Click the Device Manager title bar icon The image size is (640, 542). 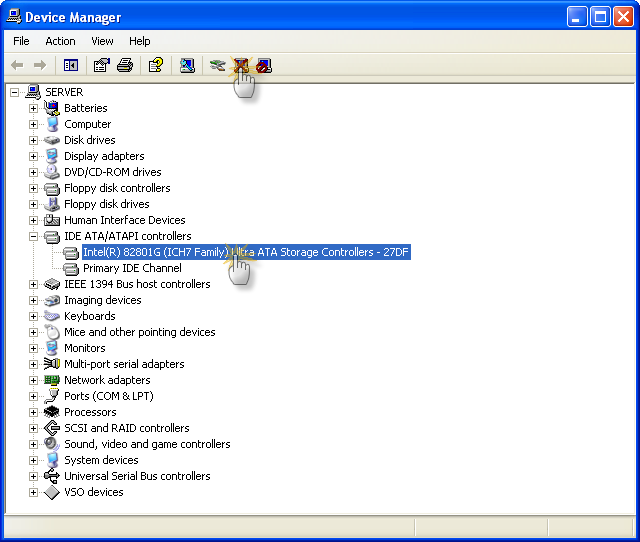[14, 17]
